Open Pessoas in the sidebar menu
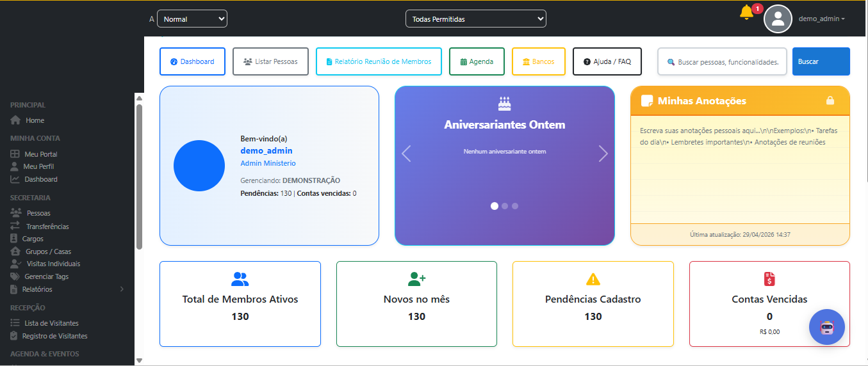The image size is (868, 366). point(38,213)
